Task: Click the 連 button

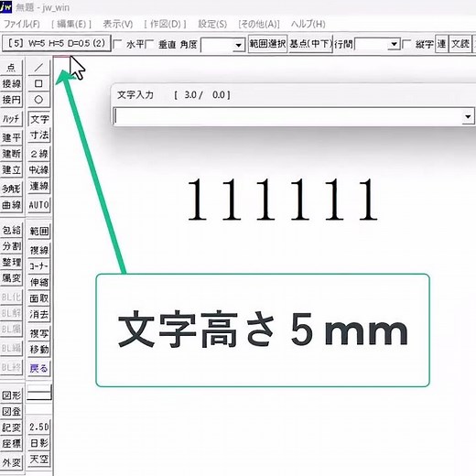Action: (441, 44)
